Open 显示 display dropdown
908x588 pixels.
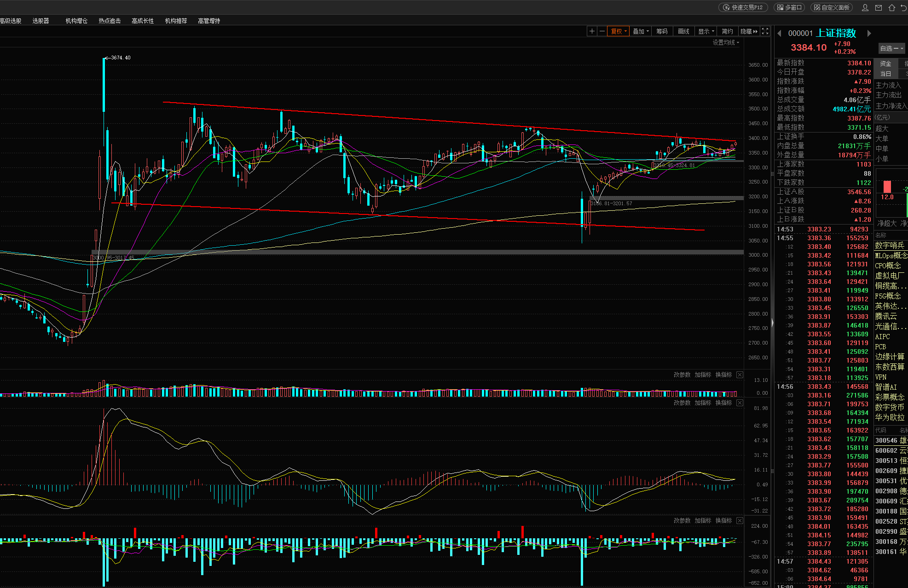(706, 31)
